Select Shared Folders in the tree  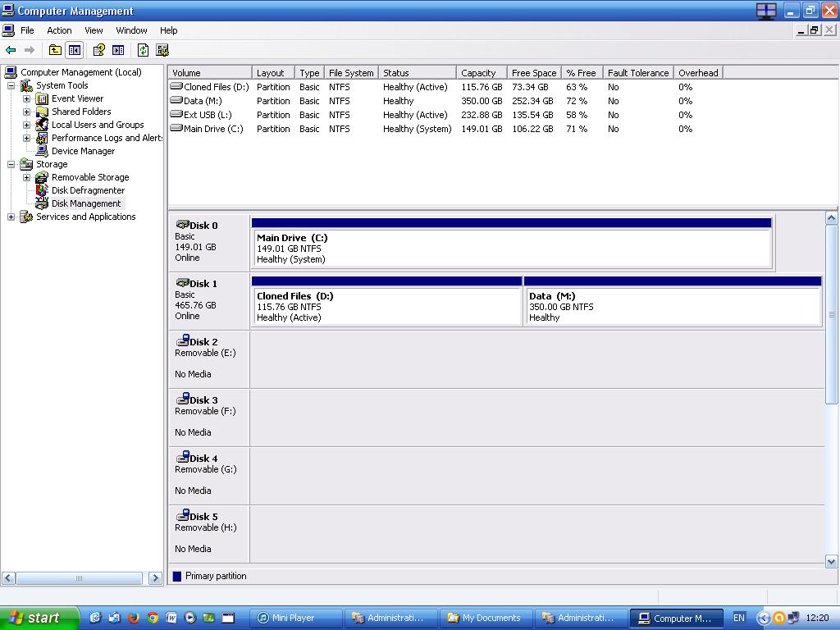(81, 112)
